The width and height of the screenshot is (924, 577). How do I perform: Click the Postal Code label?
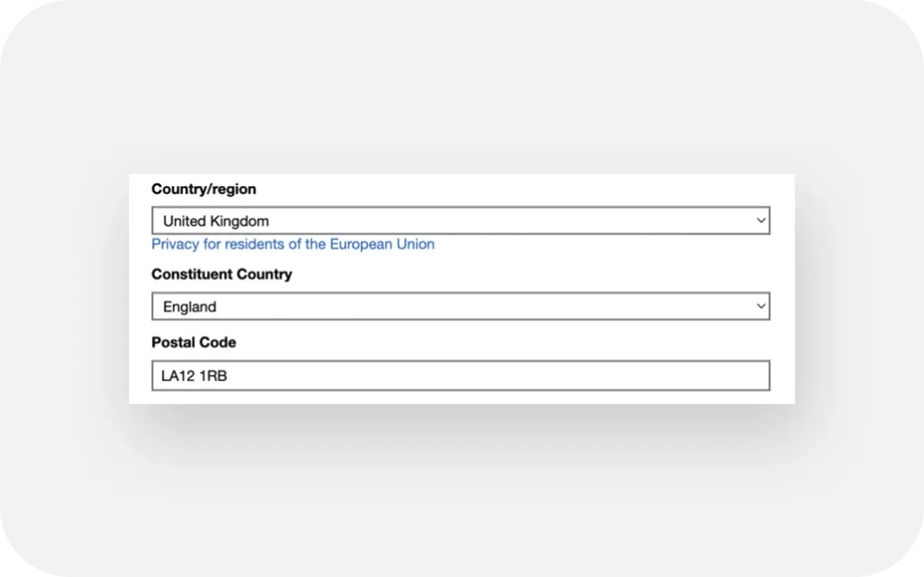tap(194, 343)
